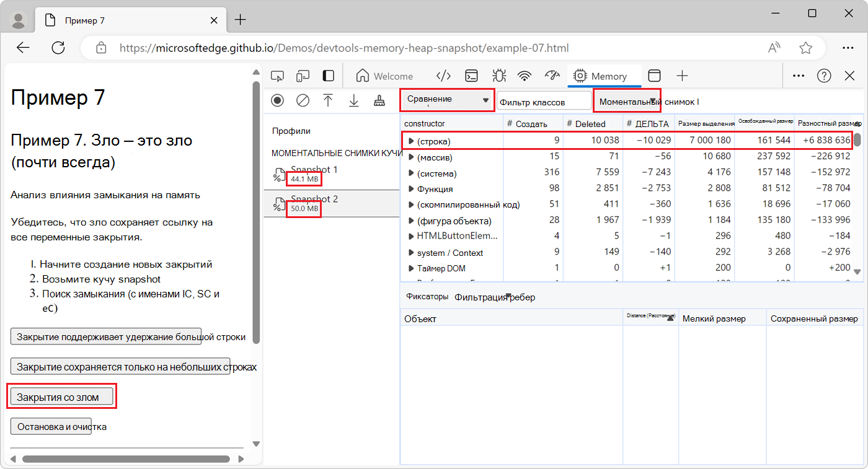Screen dimensions: 868x469
Task: Click the Фильтр классов input field
Action: (544, 102)
